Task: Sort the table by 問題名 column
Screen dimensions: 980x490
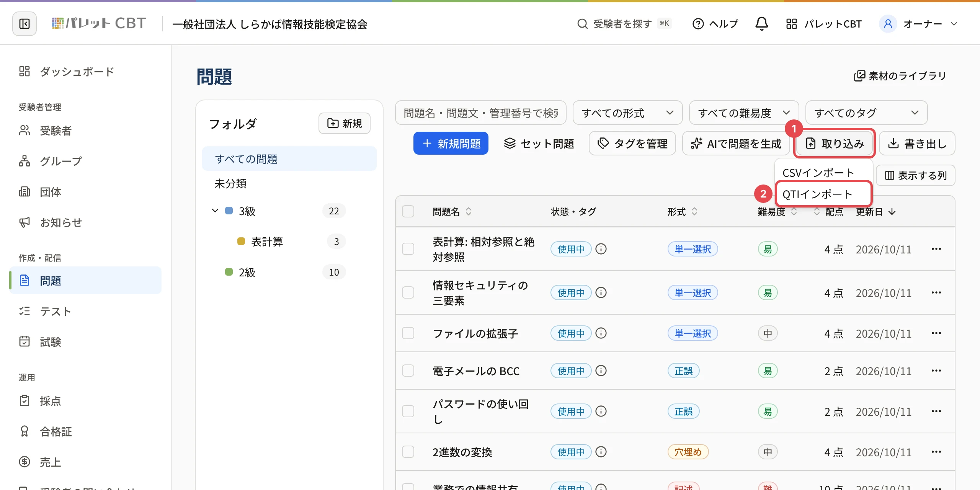Action: (x=452, y=212)
